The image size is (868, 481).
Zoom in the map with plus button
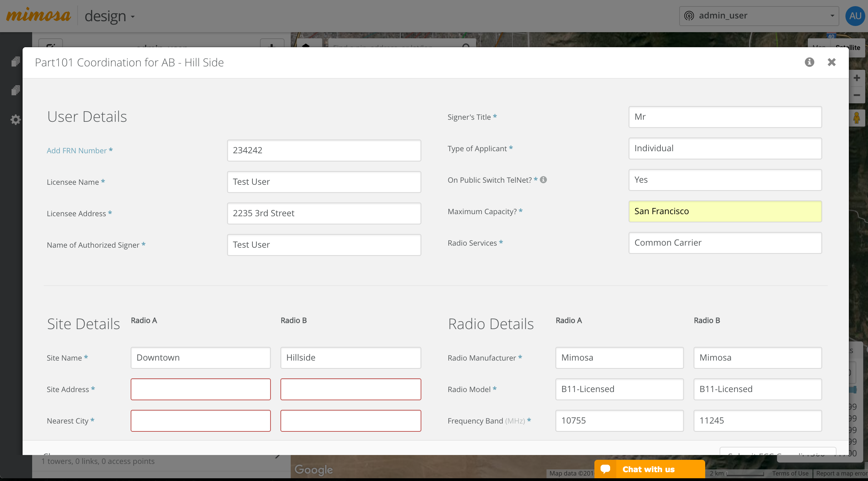(856, 78)
